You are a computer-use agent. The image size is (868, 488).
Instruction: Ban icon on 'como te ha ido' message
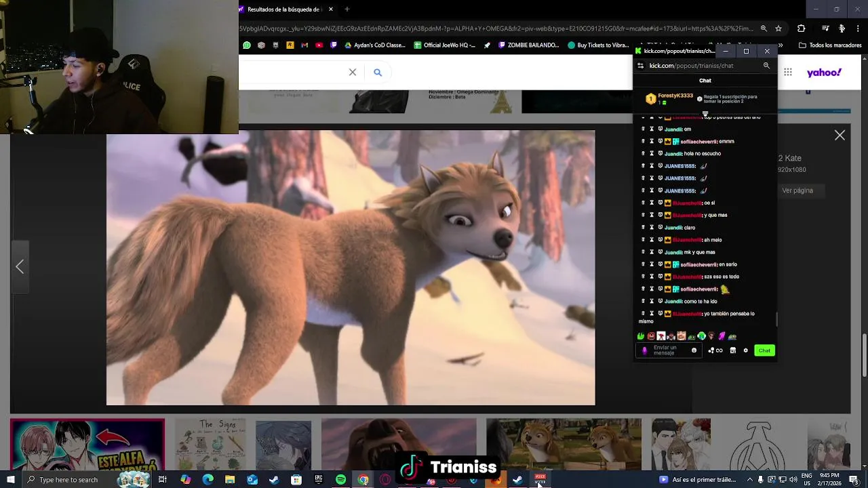660,302
